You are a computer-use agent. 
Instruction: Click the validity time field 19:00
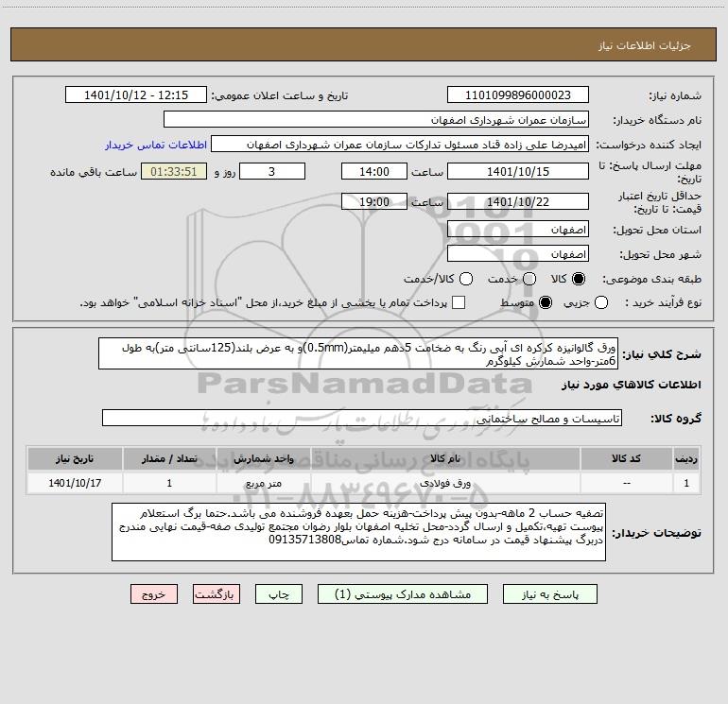(x=374, y=201)
